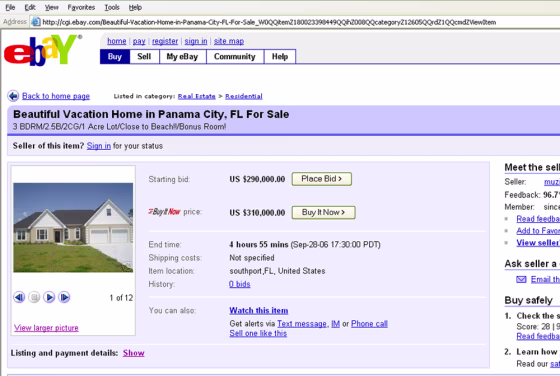Click the '1 of 12' photo counter

click(x=121, y=298)
